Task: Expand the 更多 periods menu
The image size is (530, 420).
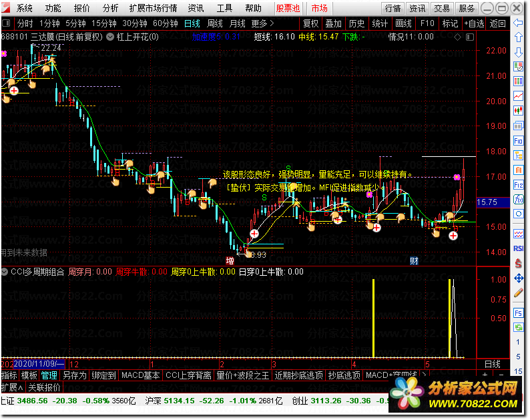Action: pyautogui.click(x=262, y=23)
